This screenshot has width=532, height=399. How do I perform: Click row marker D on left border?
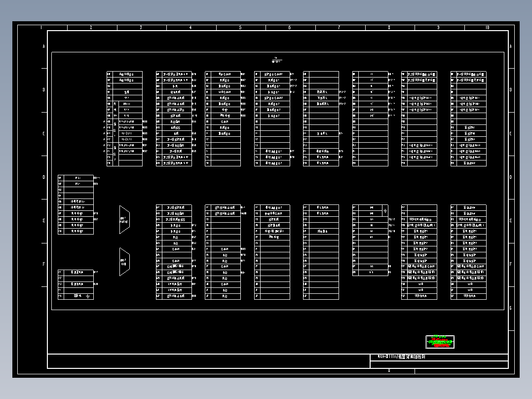[44, 177]
